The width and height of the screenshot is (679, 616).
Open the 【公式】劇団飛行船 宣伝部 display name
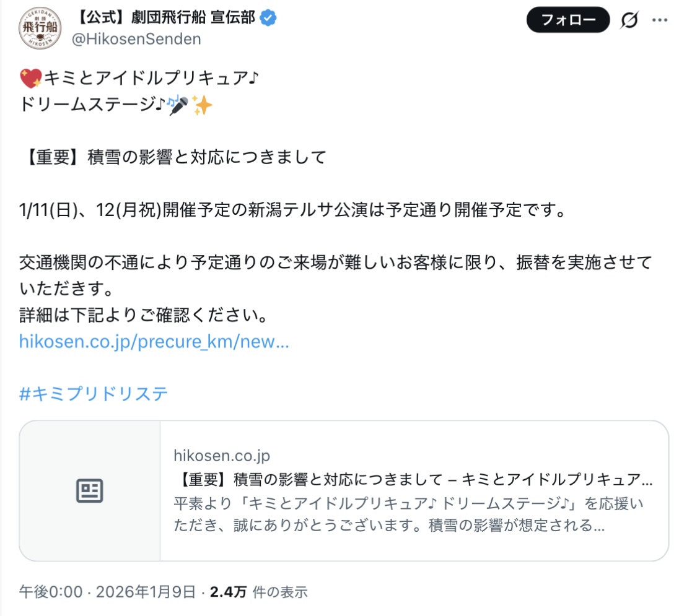[165, 18]
